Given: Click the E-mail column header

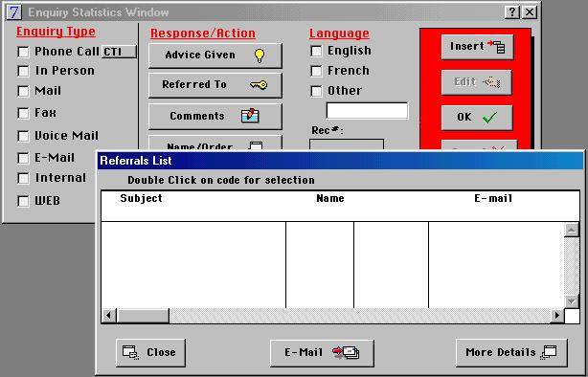Looking at the screenshot, I should pos(493,198).
